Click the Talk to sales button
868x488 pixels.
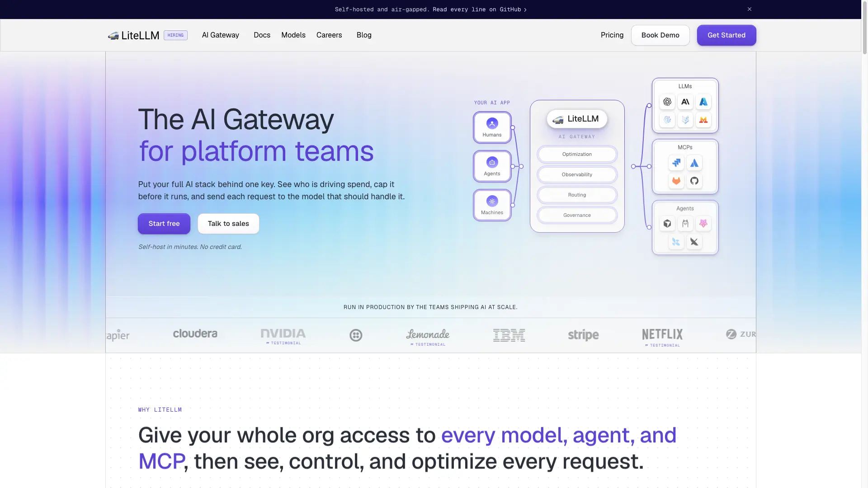[x=228, y=224]
